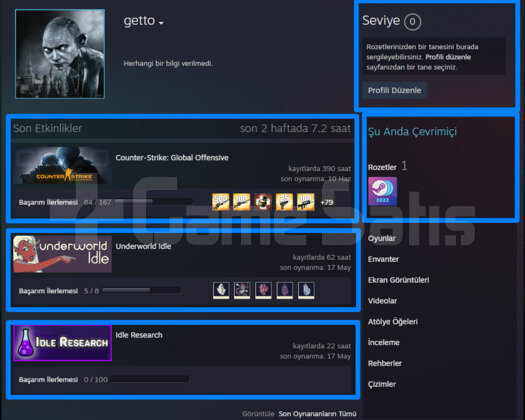
Task: Open the getto profile avatar image
Action: 60,54
